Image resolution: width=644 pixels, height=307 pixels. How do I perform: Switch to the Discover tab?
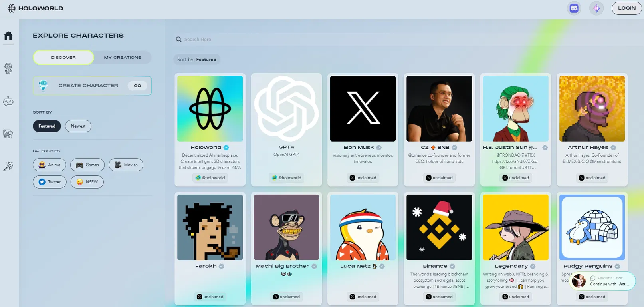[x=63, y=58]
